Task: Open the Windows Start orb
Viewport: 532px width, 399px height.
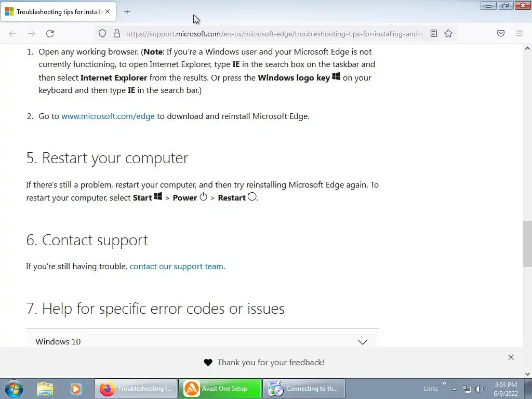Action: pyautogui.click(x=14, y=389)
